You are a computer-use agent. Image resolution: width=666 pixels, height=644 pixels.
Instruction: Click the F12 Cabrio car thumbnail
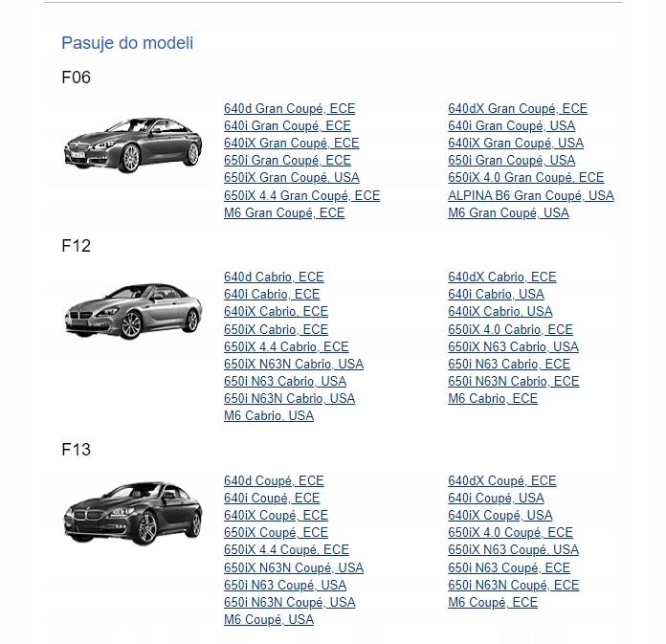133,311
